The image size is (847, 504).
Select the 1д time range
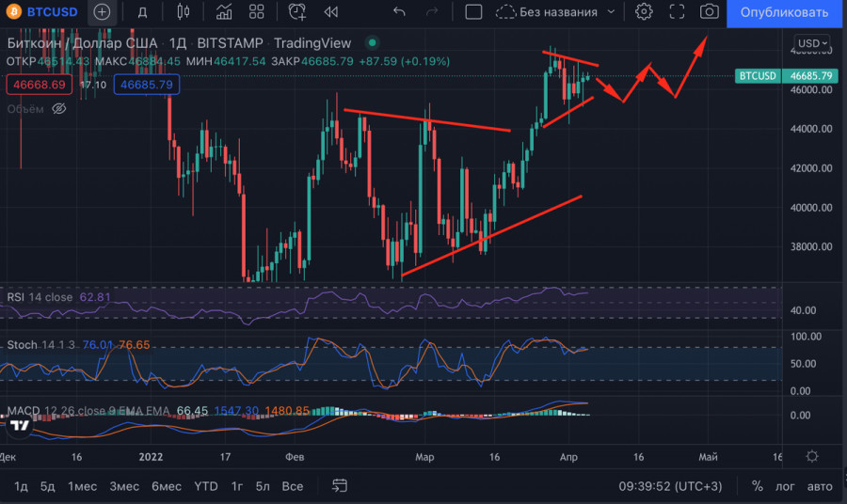tap(21, 486)
